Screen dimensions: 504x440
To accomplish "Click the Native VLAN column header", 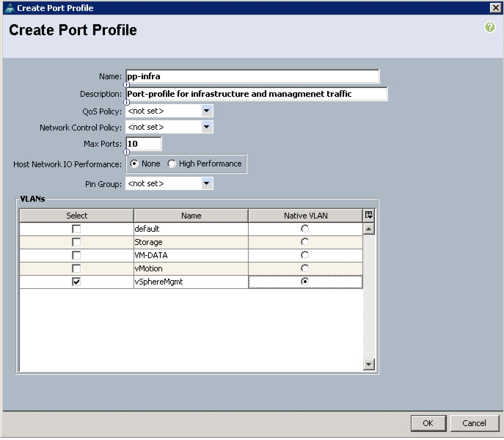I will pos(305,216).
